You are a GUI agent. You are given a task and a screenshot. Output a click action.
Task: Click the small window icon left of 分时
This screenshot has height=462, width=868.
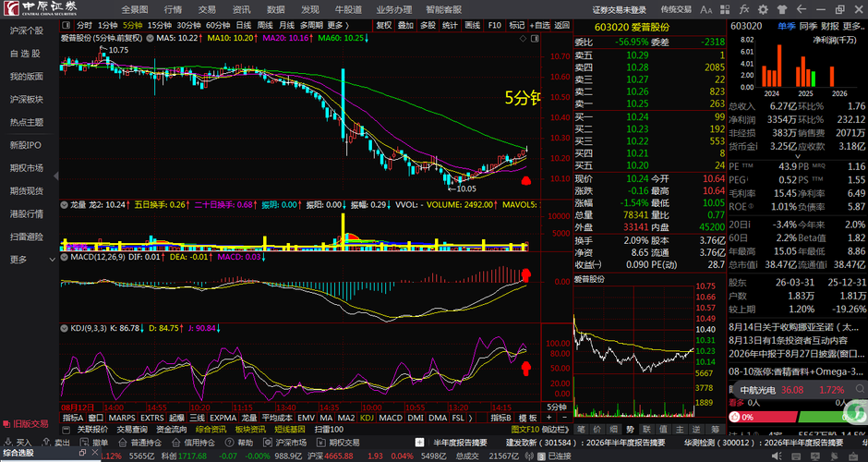click(x=66, y=25)
